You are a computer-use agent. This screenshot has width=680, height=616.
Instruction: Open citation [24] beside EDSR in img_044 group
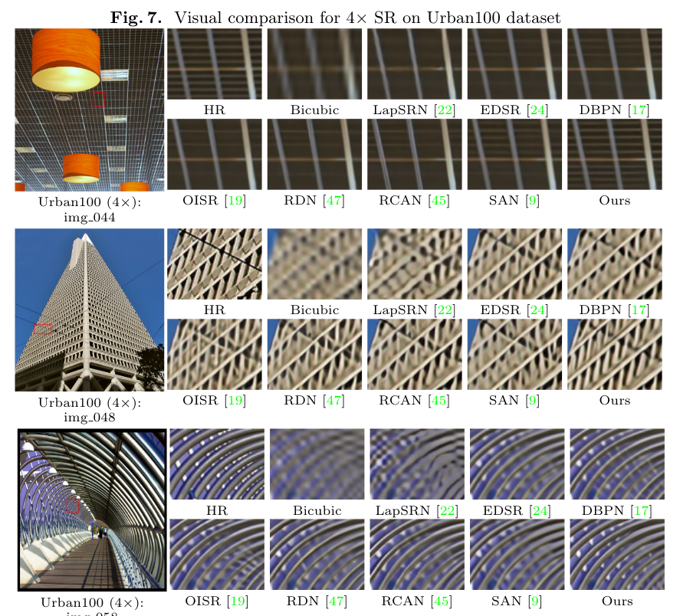(537, 110)
